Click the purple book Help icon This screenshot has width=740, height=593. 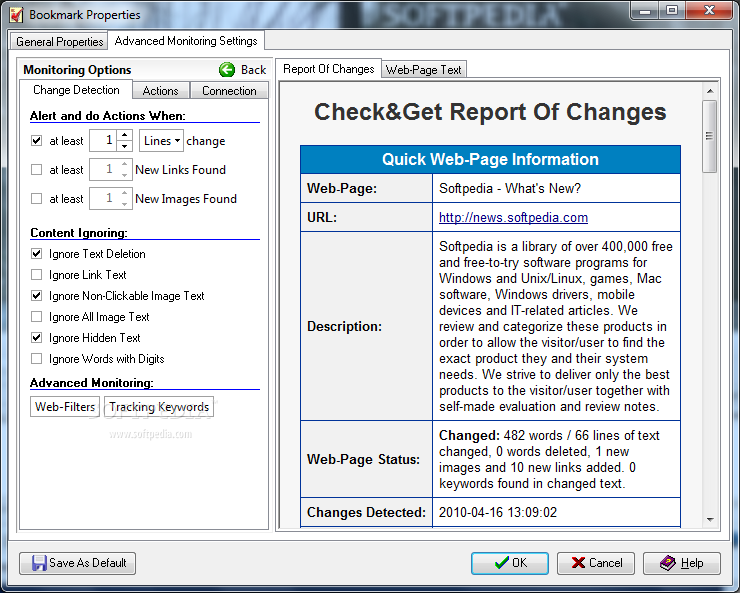(x=668, y=563)
